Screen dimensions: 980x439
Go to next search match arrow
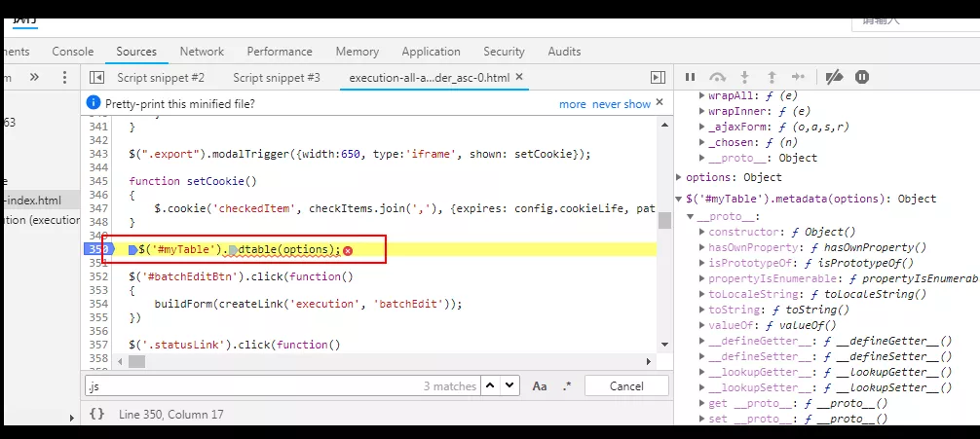coord(510,385)
